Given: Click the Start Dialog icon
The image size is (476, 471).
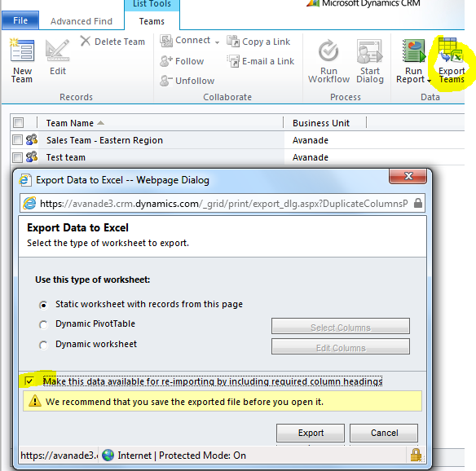Looking at the screenshot, I should [369, 51].
